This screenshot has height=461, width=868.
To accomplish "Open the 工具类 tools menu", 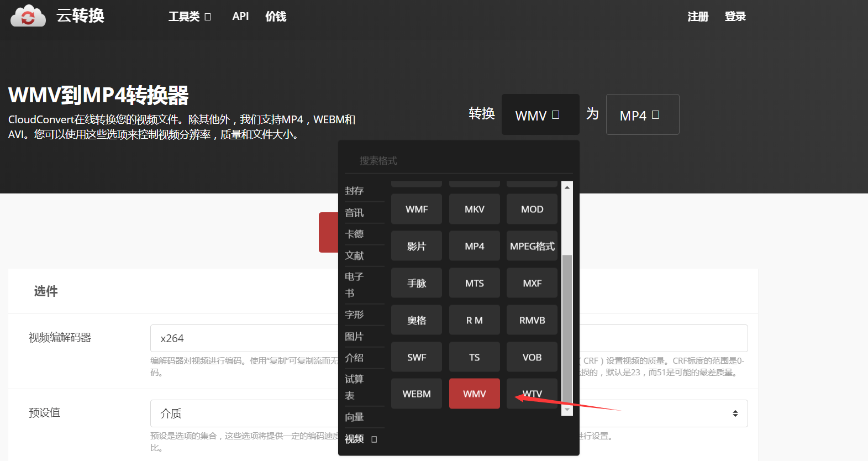I will [x=190, y=17].
